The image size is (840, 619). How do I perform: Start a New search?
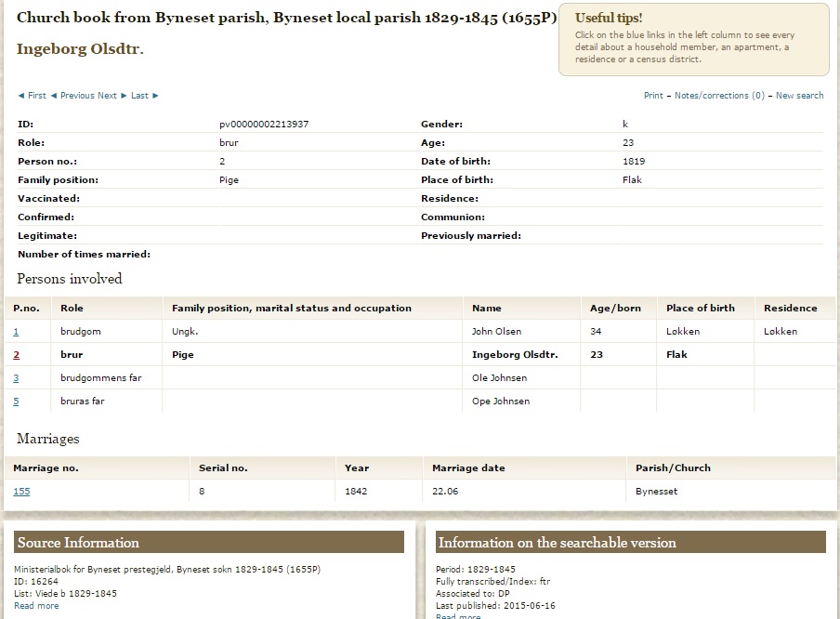click(x=799, y=96)
